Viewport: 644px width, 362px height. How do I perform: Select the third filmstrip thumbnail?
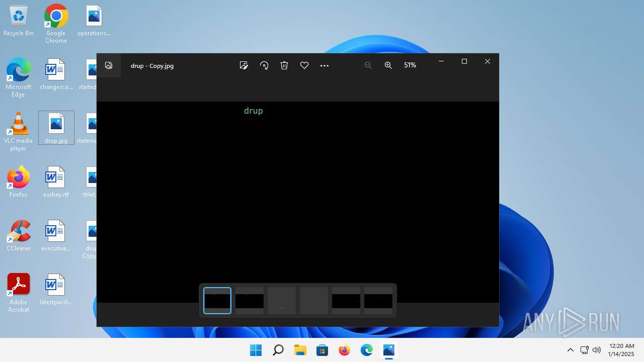pos(282,301)
